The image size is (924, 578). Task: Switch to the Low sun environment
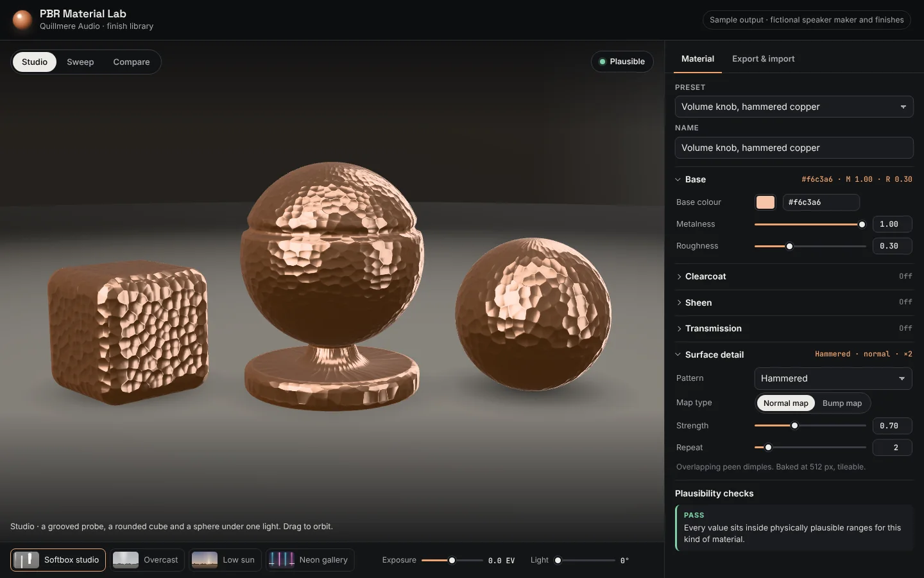coord(225,560)
